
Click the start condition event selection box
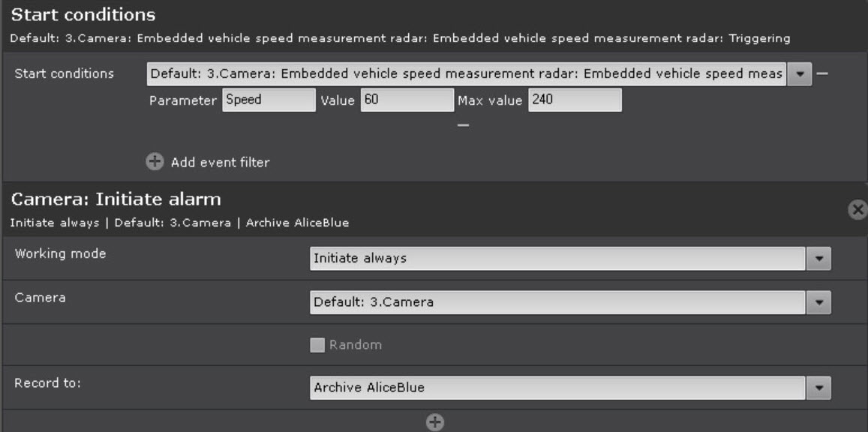point(466,73)
